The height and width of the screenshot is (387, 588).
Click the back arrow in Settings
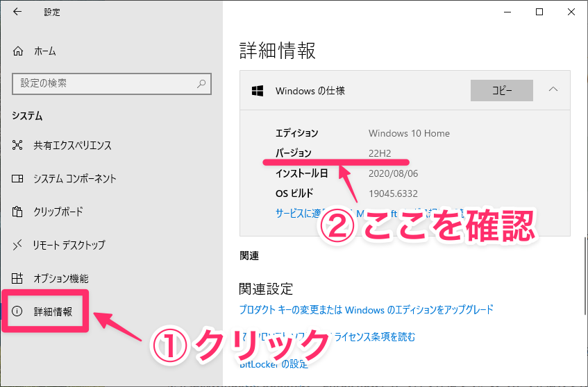pos(17,12)
